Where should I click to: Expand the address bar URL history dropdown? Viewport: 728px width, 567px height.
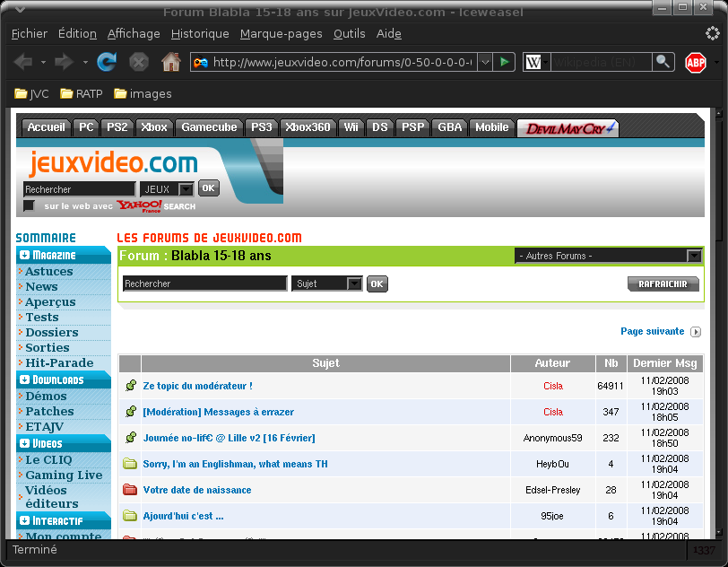point(485,62)
